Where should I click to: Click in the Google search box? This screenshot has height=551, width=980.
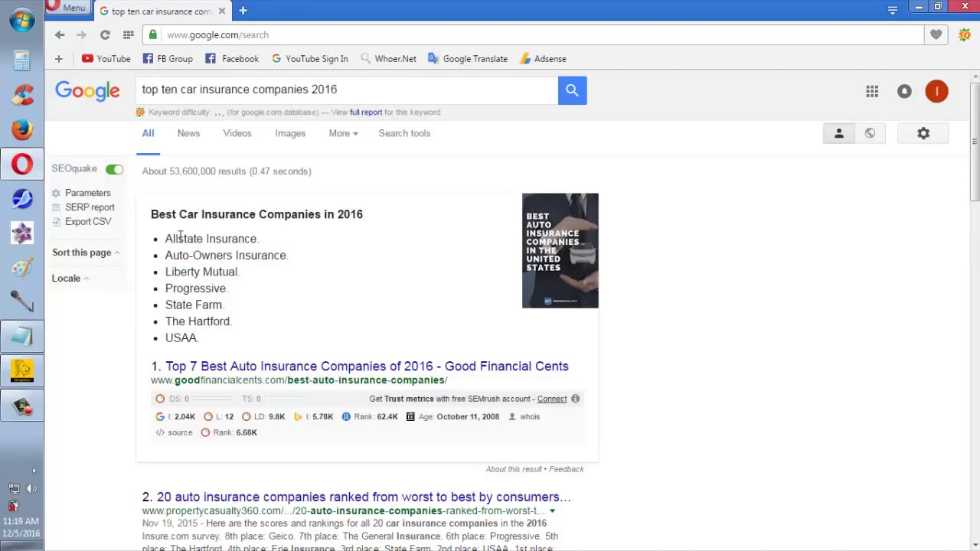pyautogui.click(x=347, y=90)
